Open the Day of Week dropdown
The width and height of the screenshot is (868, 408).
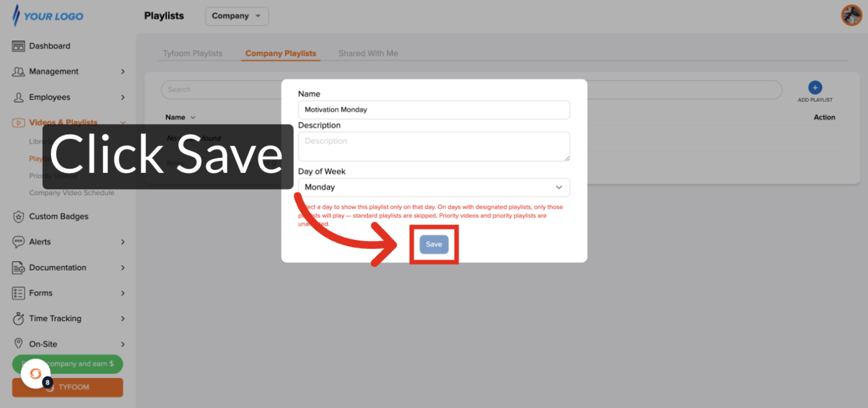coord(433,187)
